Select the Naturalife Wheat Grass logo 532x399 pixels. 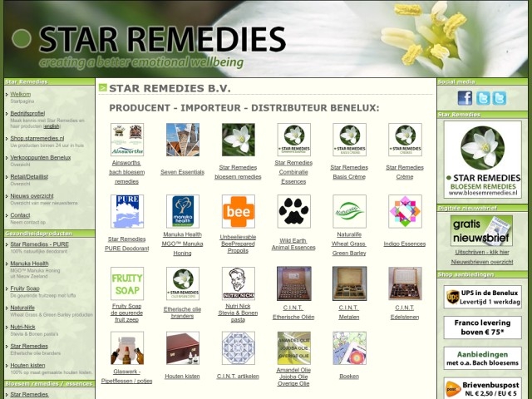[349, 211]
